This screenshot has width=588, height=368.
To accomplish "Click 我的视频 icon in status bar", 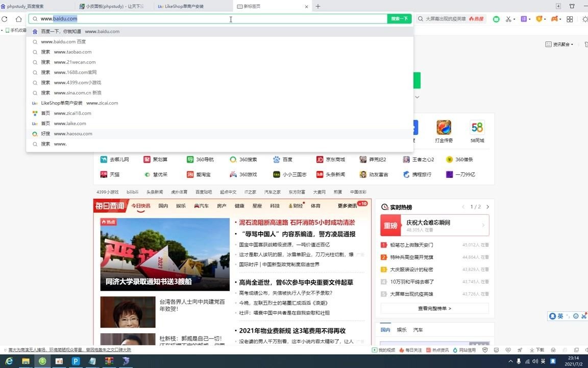I will pyautogui.click(x=384, y=350).
